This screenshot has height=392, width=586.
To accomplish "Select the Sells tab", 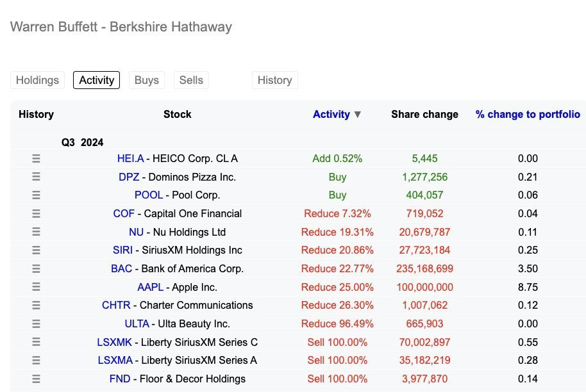I will 191,80.
